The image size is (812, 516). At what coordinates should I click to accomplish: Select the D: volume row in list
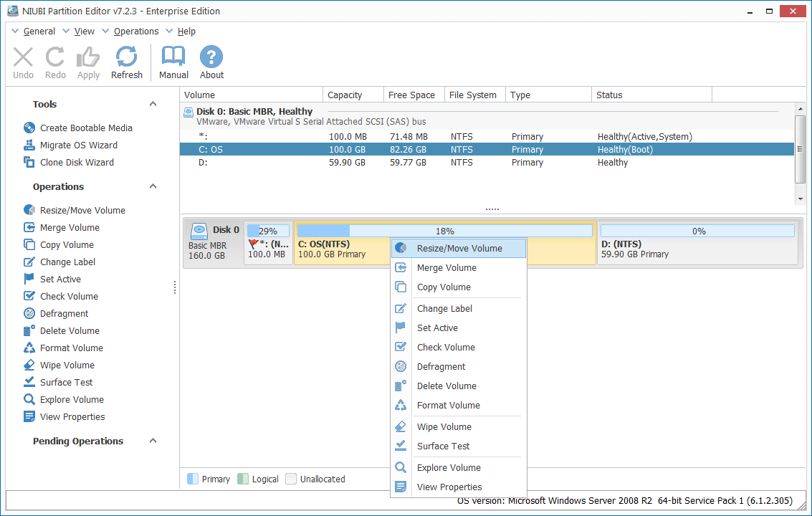point(487,162)
